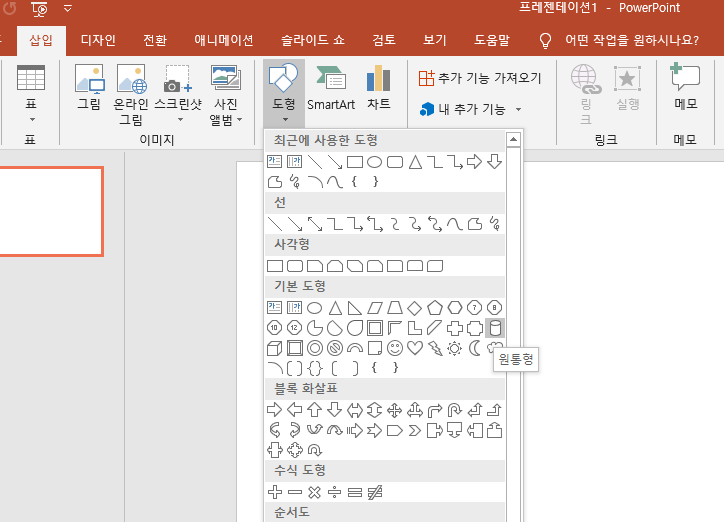Insert a SmartArt graphic
The image size is (724, 522).
[331, 88]
